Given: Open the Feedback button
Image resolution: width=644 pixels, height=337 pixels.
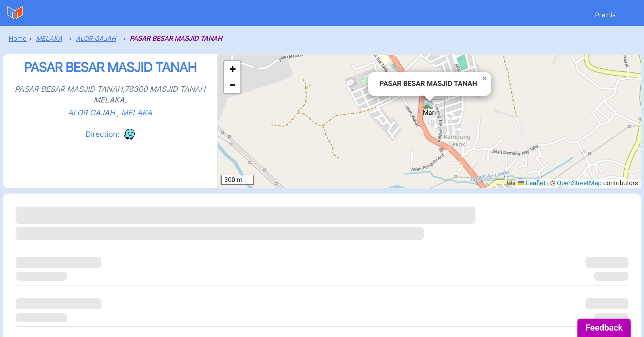Looking at the screenshot, I should [x=604, y=328].
